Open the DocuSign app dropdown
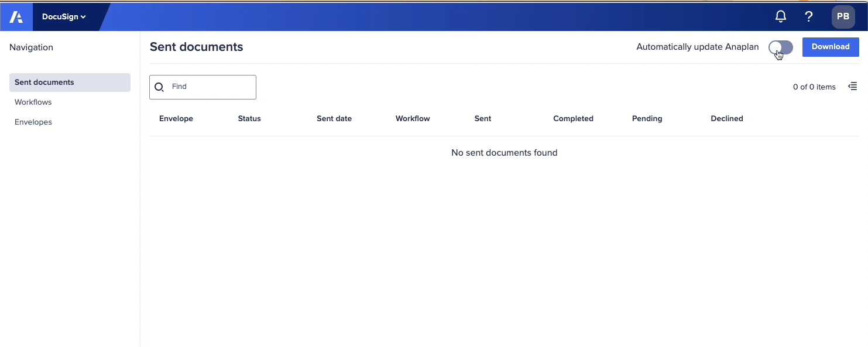This screenshot has width=868, height=347. pos(64,16)
